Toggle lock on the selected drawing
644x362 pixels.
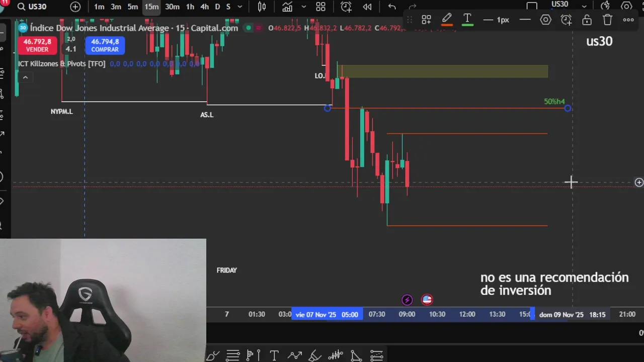(587, 20)
